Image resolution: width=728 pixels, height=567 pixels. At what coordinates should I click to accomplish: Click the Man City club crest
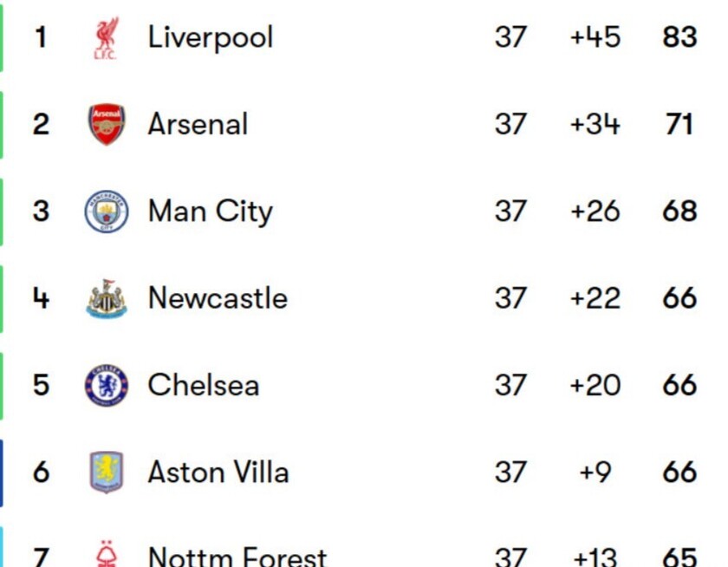(107, 212)
